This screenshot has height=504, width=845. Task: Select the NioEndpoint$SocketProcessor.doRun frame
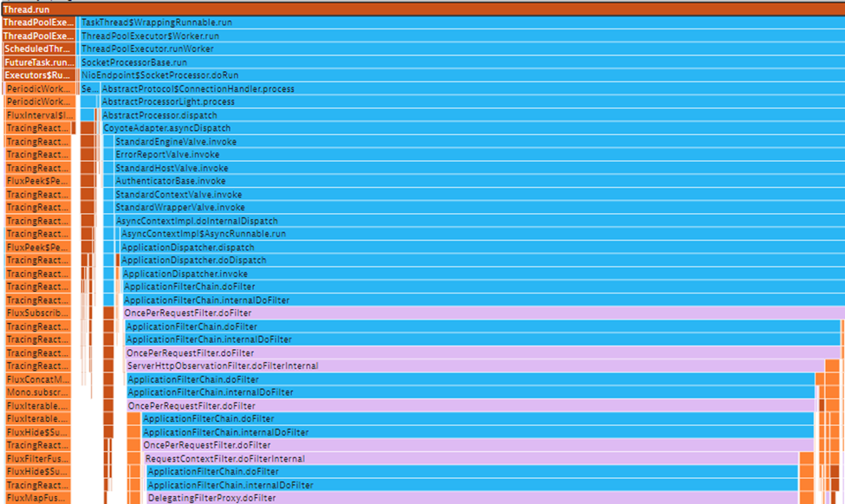coord(459,75)
